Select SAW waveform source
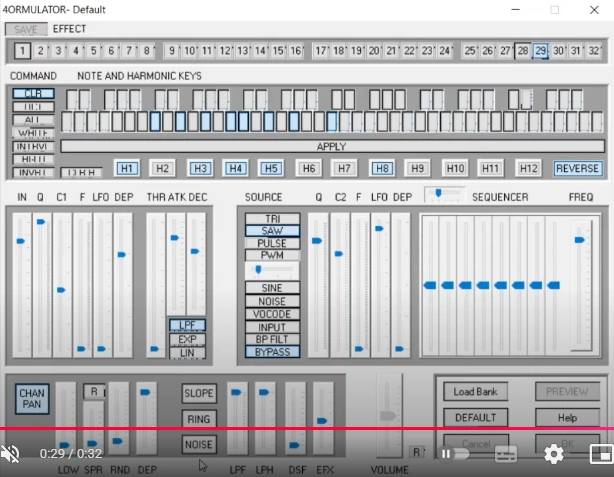Image resolution: width=614 pixels, height=477 pixels. 273,231
